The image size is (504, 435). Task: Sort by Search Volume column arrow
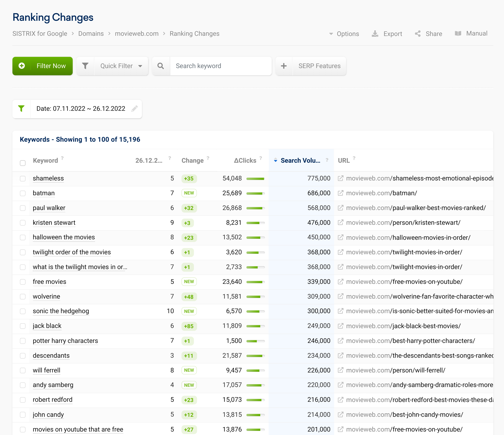click(x=275, y=160)
